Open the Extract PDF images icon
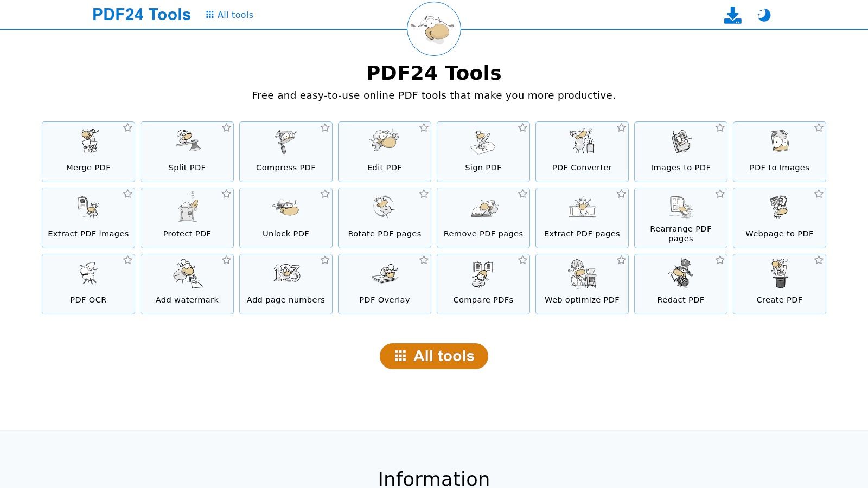Screen dimensions: 868x488 88,207
